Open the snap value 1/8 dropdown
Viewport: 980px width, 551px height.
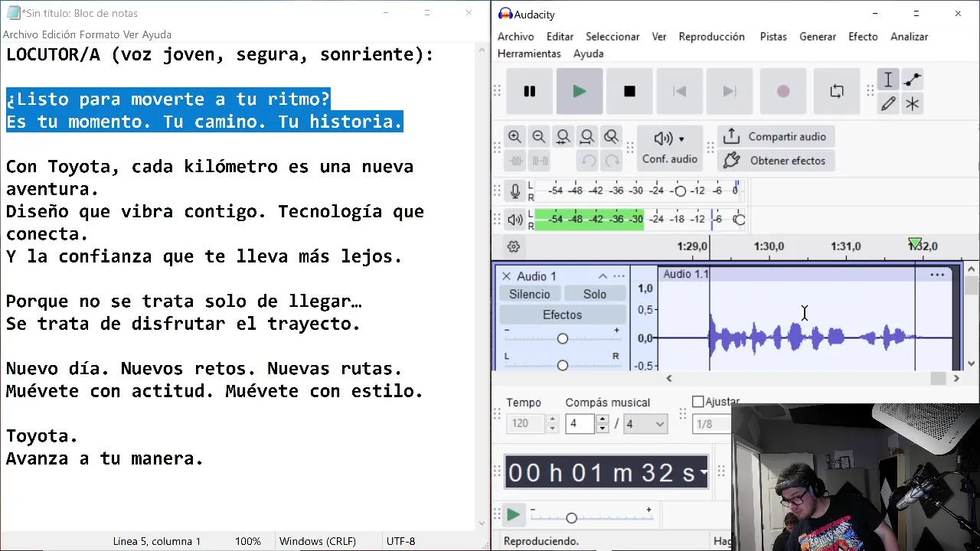point(712,424)
